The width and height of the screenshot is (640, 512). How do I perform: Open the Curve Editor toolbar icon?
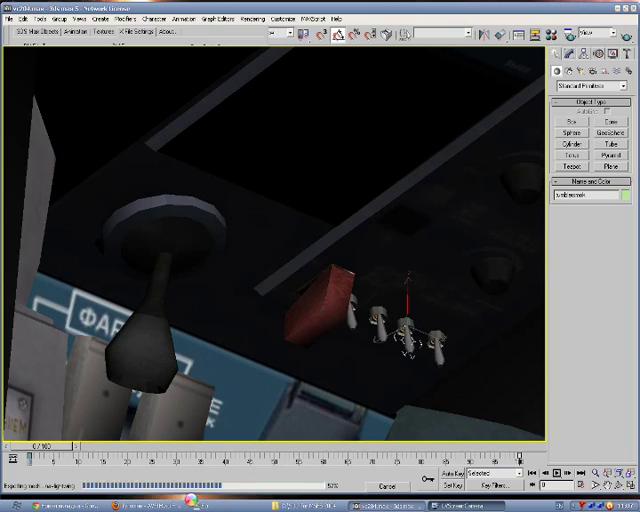(519, 35)
